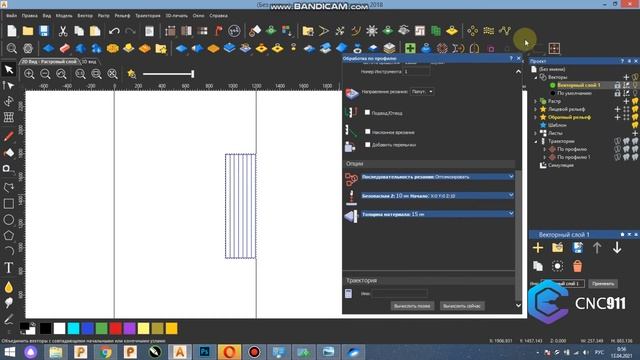The width and height of the screenshot is (640, 360).
Task: Click the Применить button for layer name
Action: [603, 284]
